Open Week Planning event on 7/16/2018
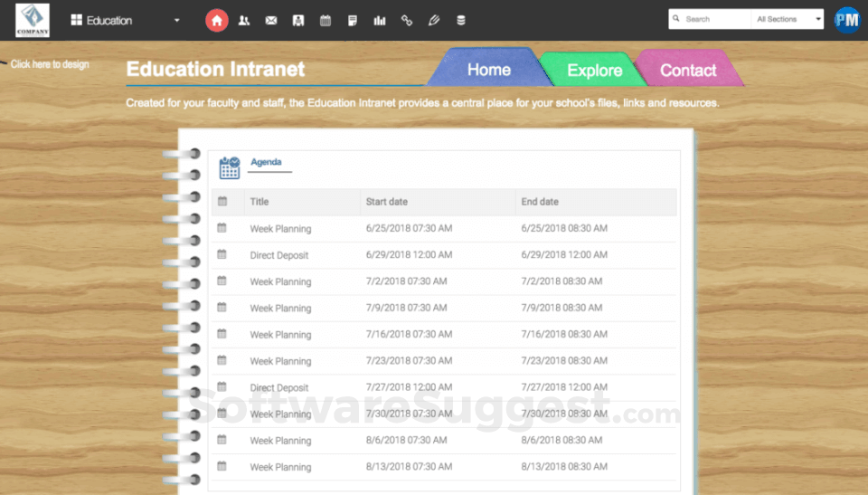 [x=280, y=335]
